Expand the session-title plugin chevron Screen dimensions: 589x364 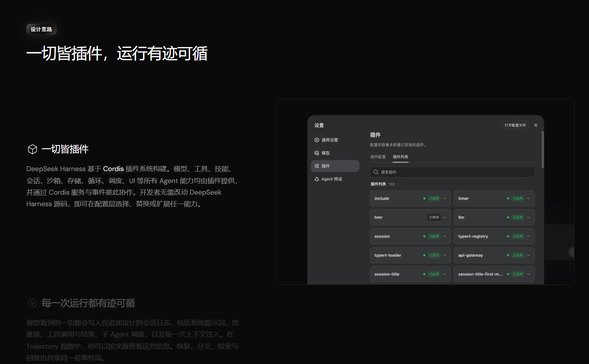(x=445, y=274)
